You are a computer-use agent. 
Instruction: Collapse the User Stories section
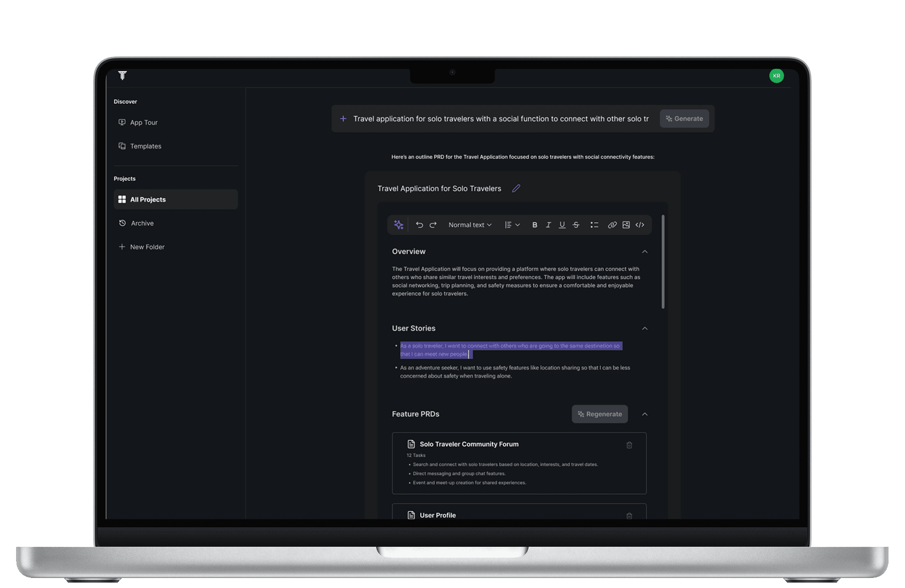pos(644,328)
